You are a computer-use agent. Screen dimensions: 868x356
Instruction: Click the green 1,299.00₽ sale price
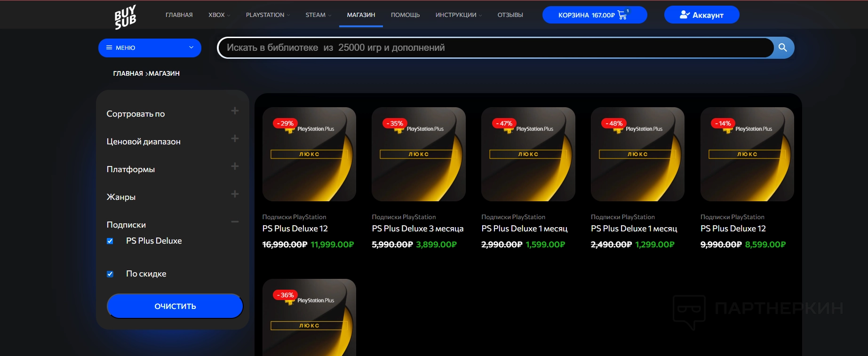click(655, 245)
